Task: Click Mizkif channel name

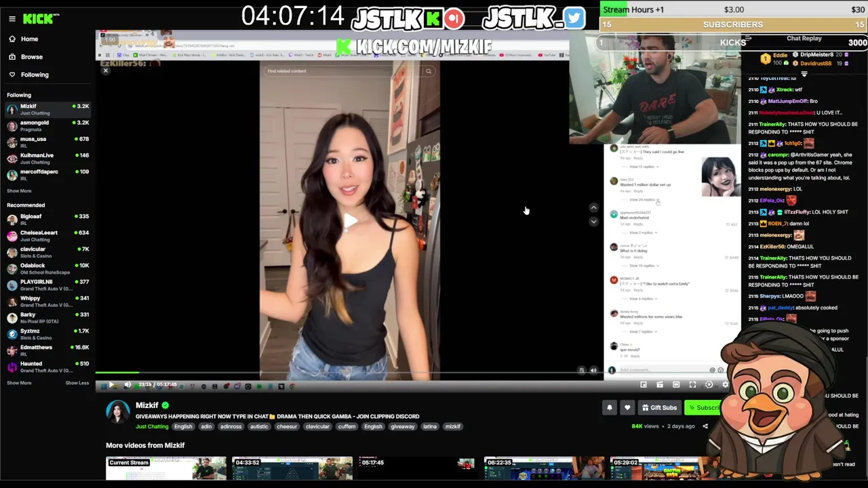Action: coord(146,405)
